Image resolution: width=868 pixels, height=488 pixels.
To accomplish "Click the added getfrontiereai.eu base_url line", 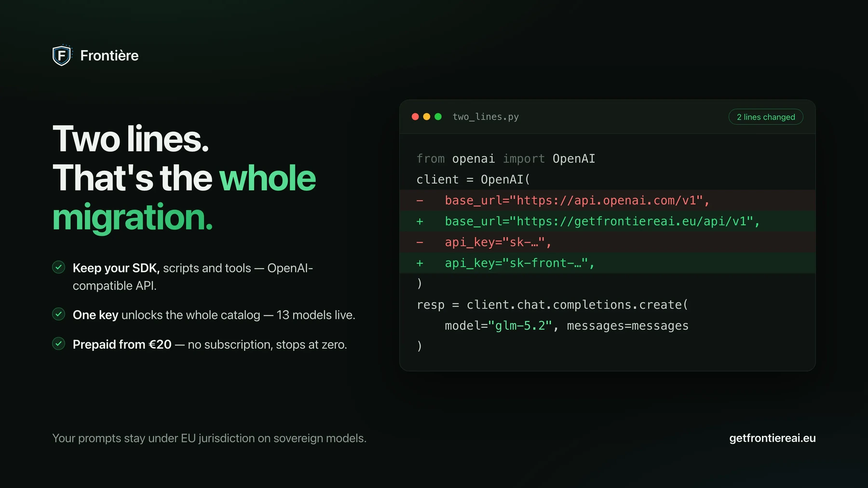I will pos(608,221).
